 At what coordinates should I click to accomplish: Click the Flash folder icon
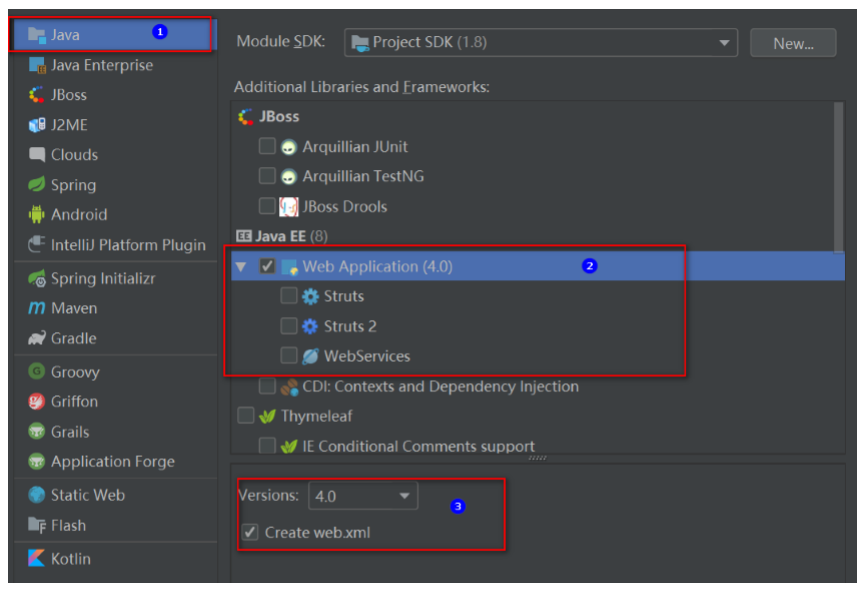pyautogui.click(x=37, y=525)
